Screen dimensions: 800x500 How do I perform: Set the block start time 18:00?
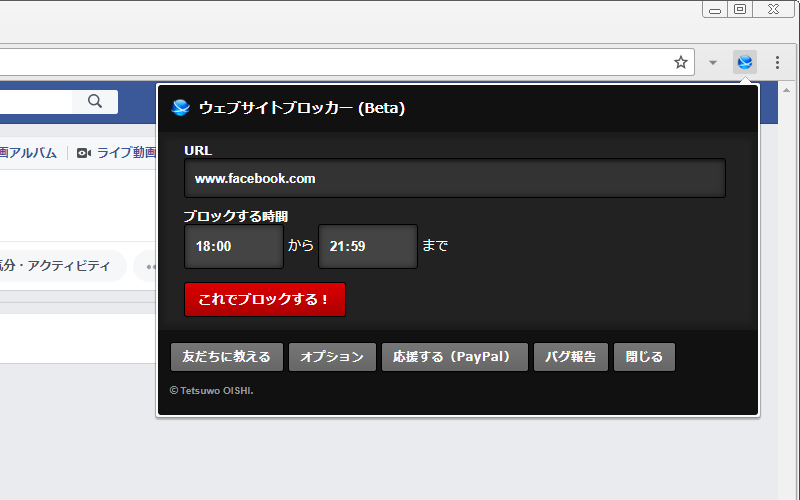[234, 246]
